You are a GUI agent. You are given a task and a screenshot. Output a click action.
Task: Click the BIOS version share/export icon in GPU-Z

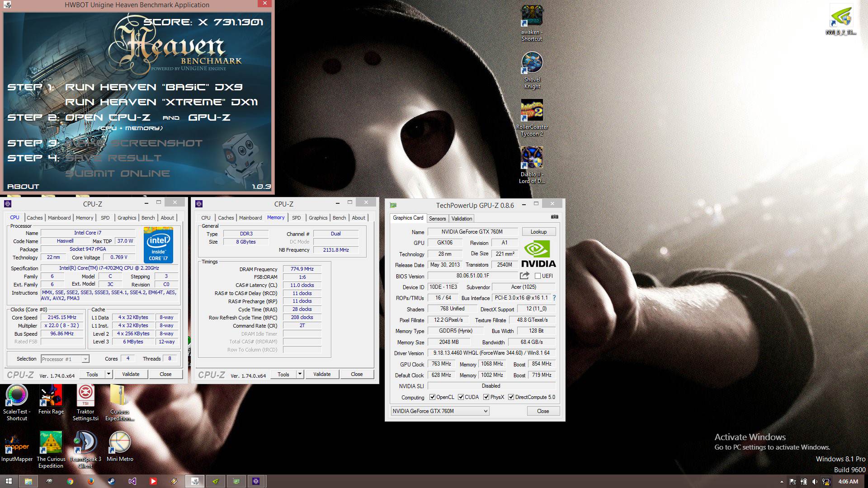(x=524, y=276)
